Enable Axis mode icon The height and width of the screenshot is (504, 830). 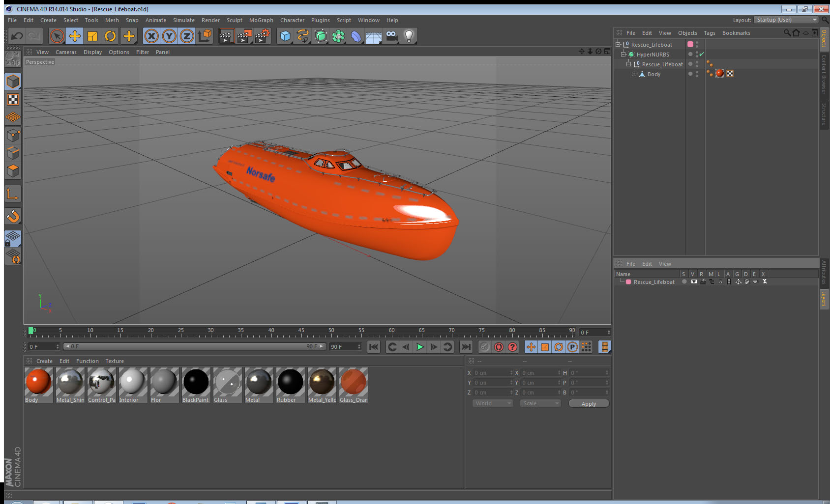click(x=13, y=194)
